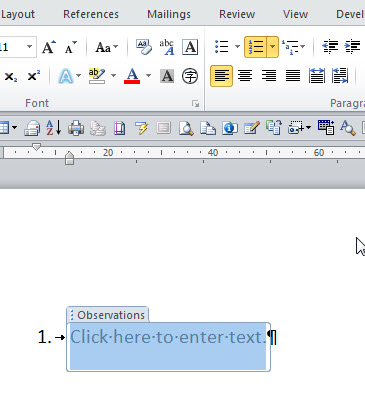Apply superscript formatting

pos(33,76)
